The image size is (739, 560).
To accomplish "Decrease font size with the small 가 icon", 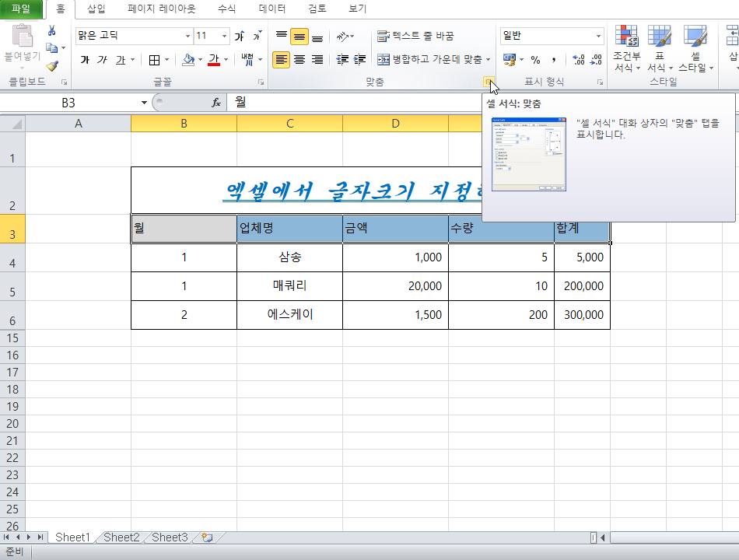I will [x=257, y=36].
